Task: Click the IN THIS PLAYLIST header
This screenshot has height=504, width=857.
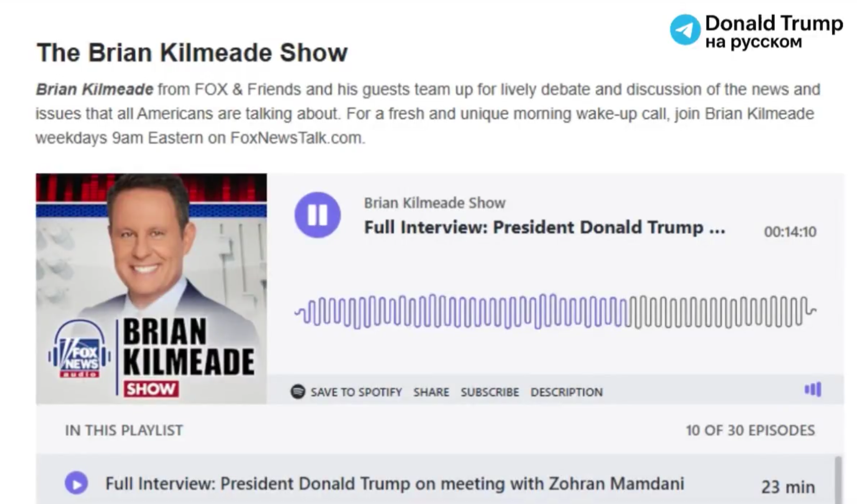Action: pyautogui.click(x=124, y=430)
